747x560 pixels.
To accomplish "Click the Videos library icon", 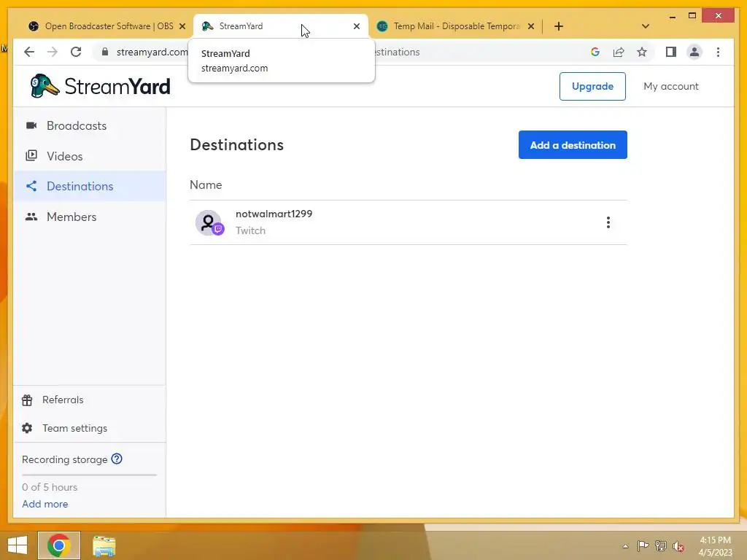I will point(31,156).
